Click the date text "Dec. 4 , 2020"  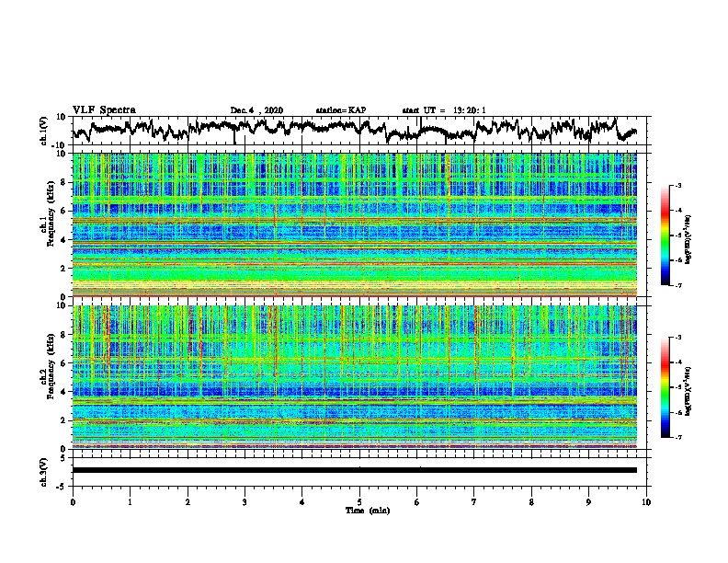[256, 110]
